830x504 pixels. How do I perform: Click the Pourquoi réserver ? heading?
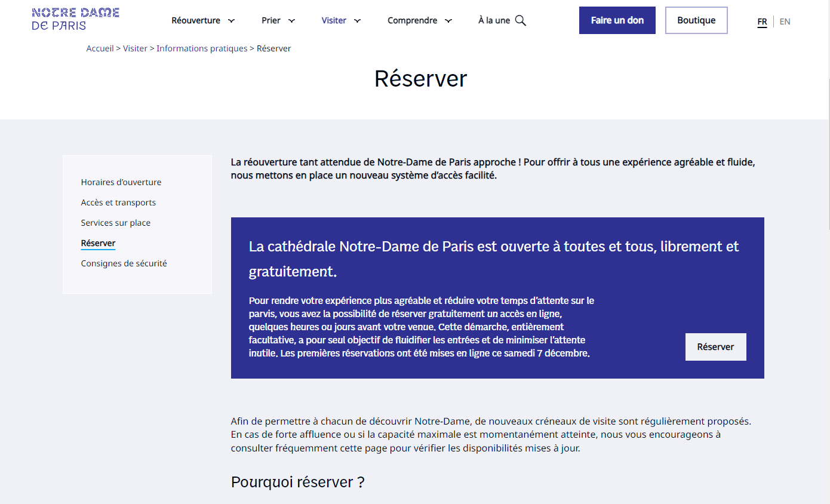click(297, 482)
